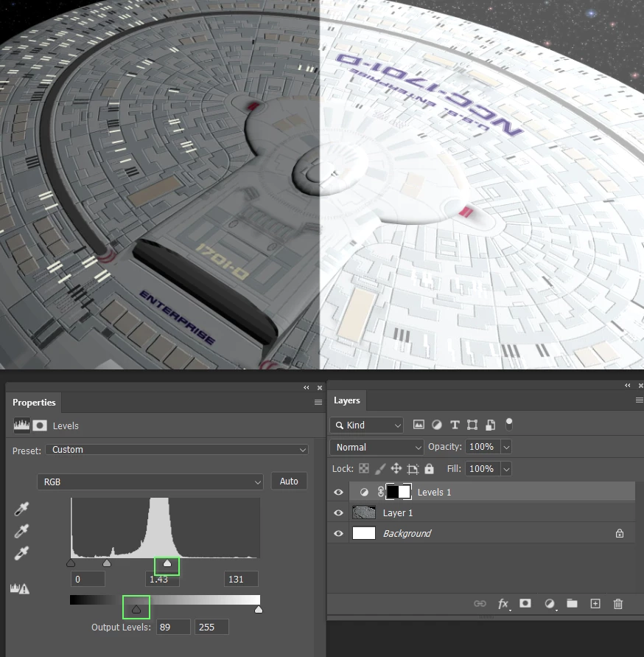Open the Opacity slider dropdown arrow
This screenshot has height=657, width=644.
506,447
